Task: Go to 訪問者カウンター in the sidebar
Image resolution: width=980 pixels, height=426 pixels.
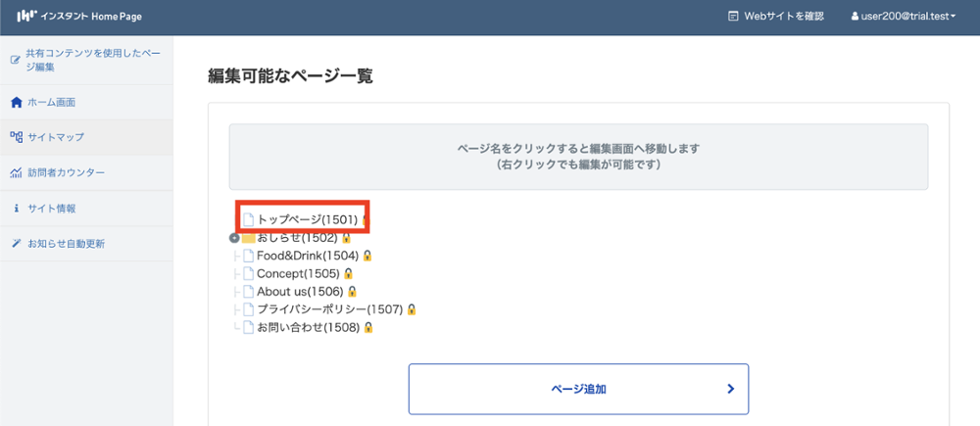Action: click(66, 173)
